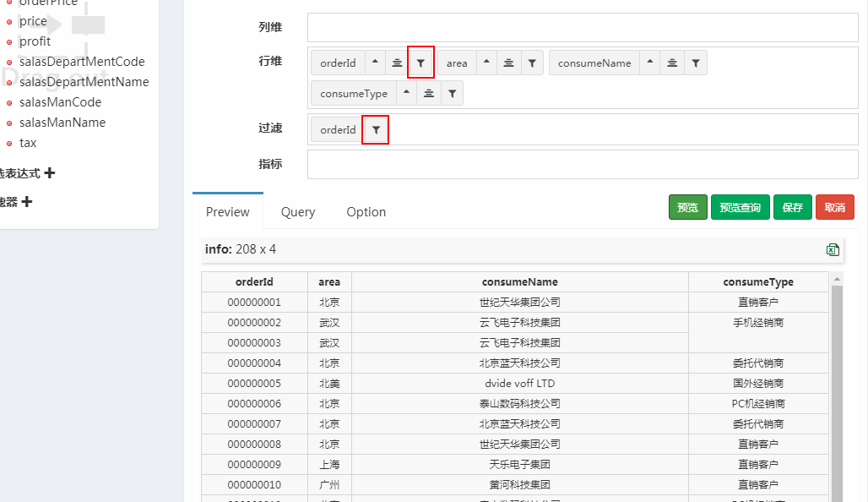Click the sort arrow on the area dimension
868x502 pixels.
486,63
